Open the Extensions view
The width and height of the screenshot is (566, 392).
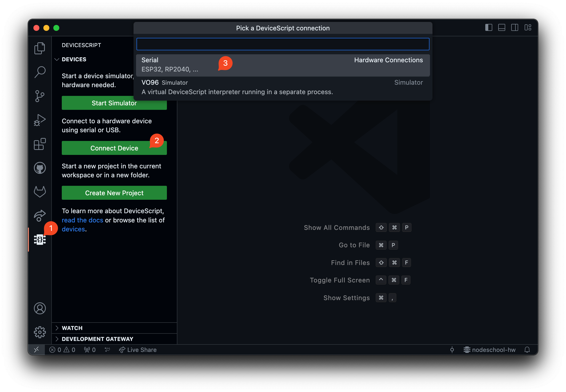coord(40,144)
